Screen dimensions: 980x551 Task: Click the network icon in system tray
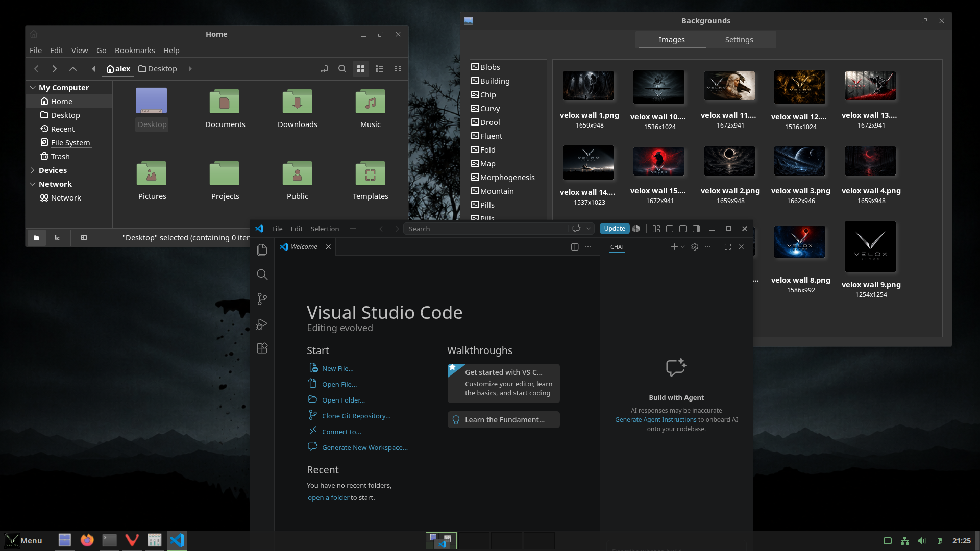(905, 541)
